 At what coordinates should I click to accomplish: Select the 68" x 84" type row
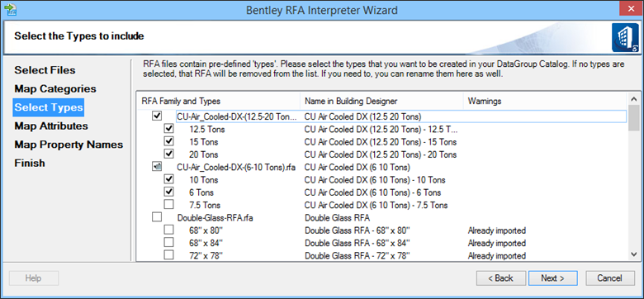point(381,242)
